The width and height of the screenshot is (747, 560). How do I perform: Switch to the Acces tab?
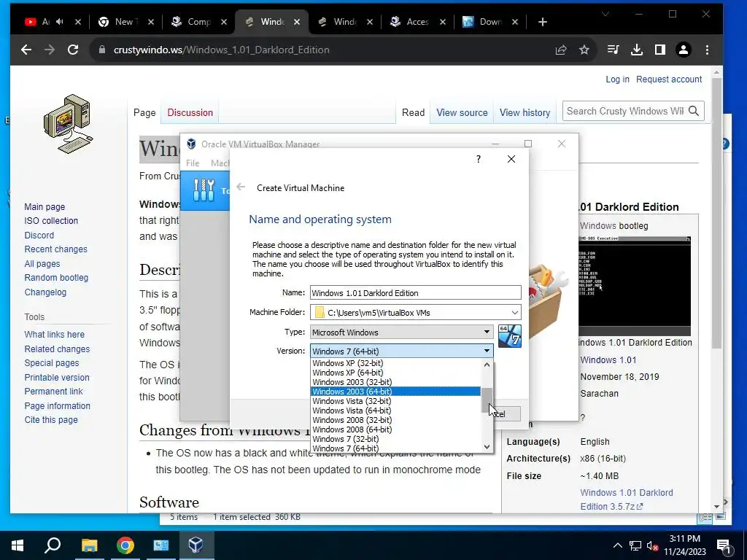coord(417,21)
